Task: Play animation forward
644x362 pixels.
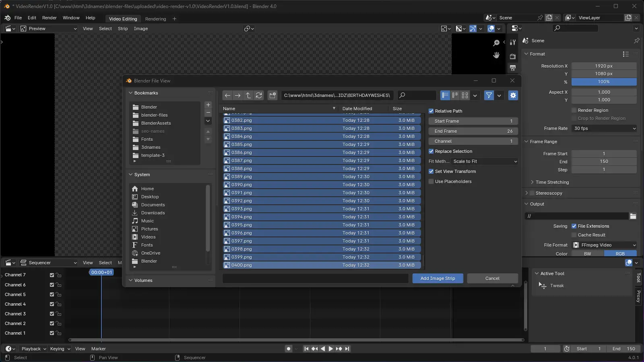Action: [330, 349]
